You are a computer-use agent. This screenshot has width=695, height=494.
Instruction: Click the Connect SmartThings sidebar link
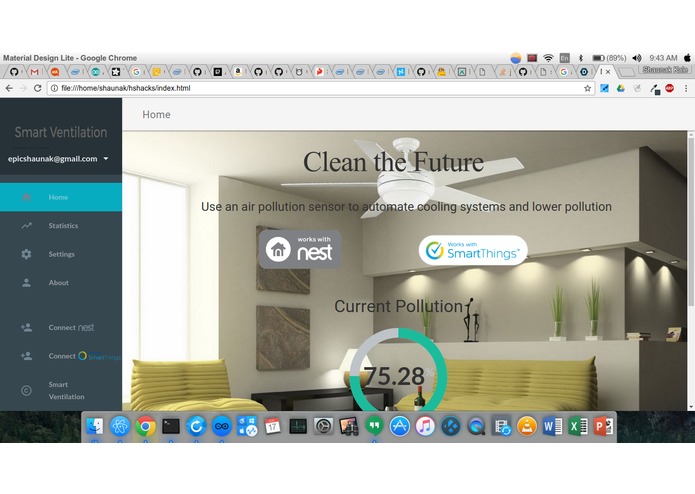(61, 356)
